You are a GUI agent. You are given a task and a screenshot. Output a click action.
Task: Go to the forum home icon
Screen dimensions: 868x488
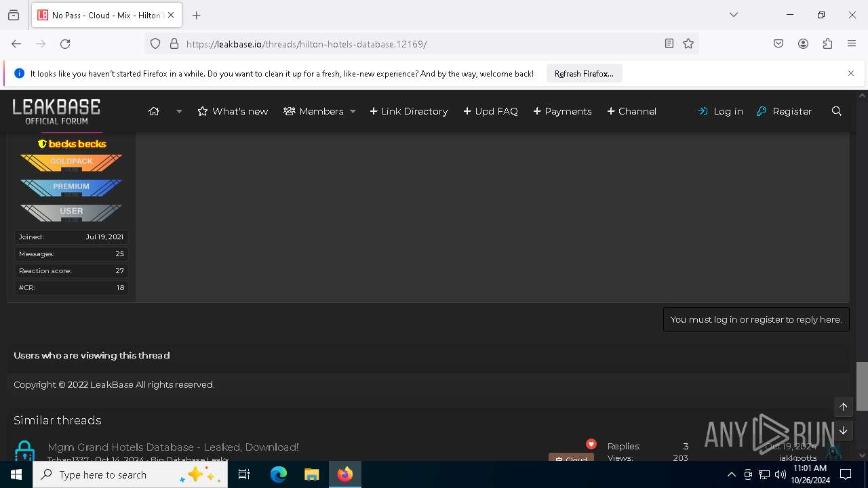tap(154, 111)
